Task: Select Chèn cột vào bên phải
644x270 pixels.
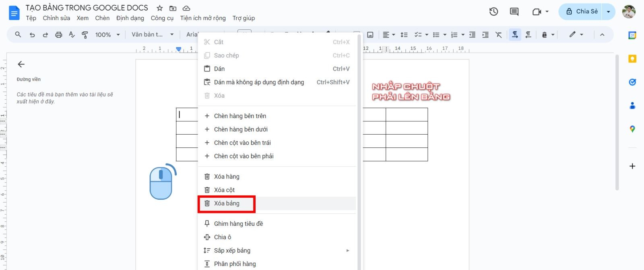Action: point(277,156)
